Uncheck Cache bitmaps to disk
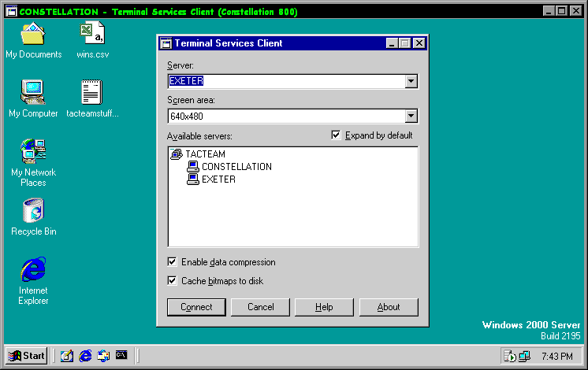The height and width of the screenshot is (370, 588). (x=172, y=280)
